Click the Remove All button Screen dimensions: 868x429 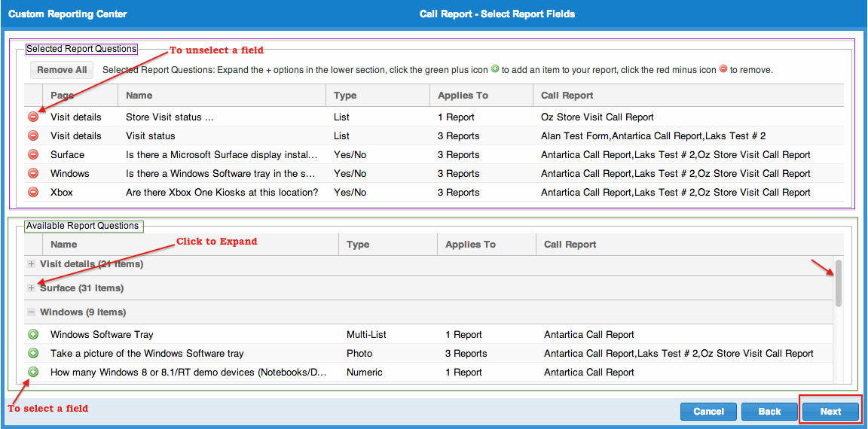(62, 70)
